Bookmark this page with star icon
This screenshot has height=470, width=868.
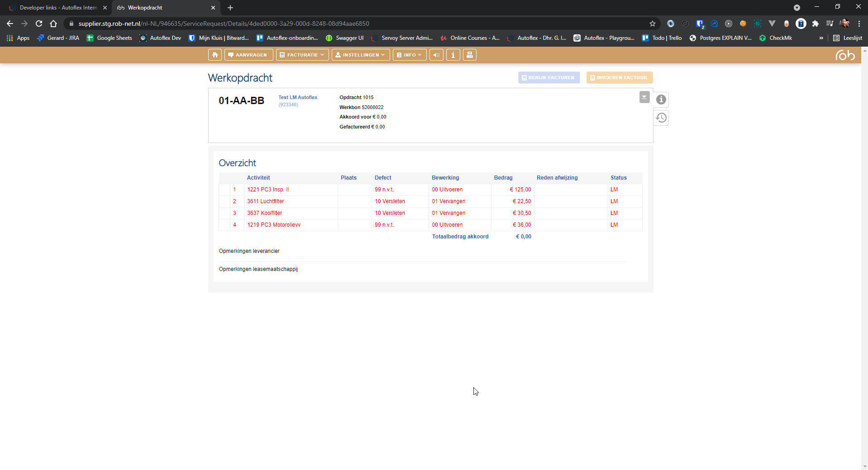(652, 24)
